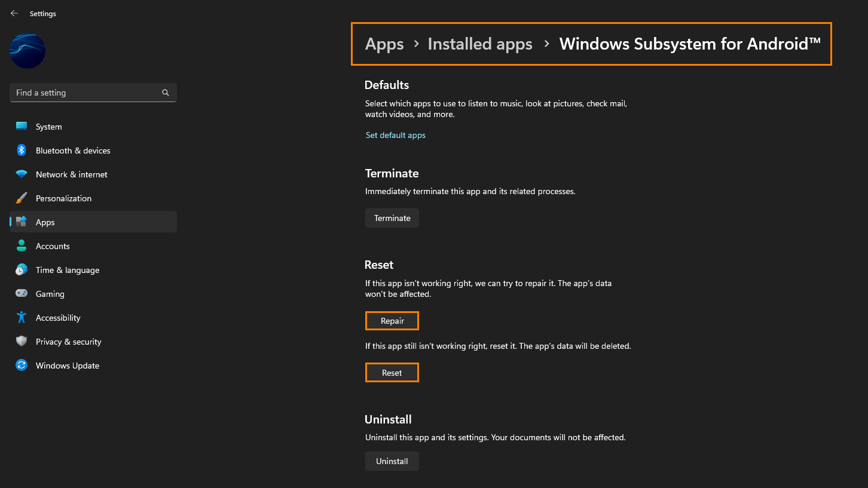This screenshot has height=488, width=868.
Task: Click the Windows Subsystem for Android™ breadcrumb title
Action: pyautogui.click(x=690, y=44)
